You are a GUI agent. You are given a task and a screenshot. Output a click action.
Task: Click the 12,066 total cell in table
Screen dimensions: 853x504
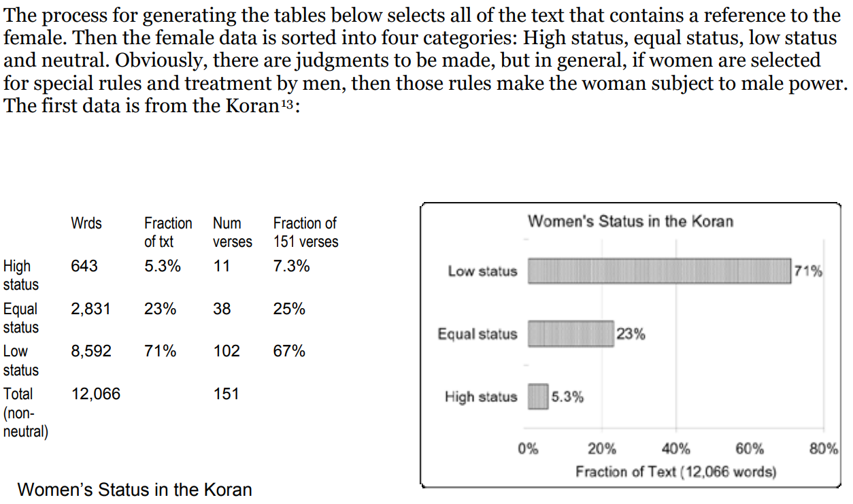[96, 394]
